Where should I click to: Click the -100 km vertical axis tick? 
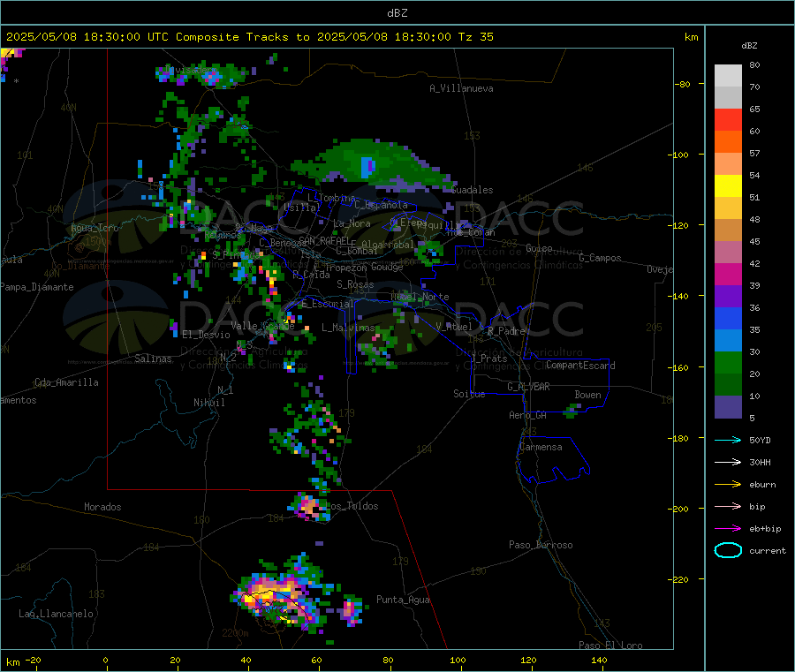point(680,155)
